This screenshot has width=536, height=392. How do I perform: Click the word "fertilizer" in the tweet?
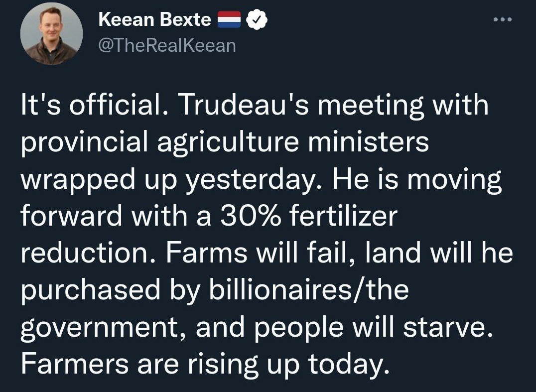coord(343,216)
